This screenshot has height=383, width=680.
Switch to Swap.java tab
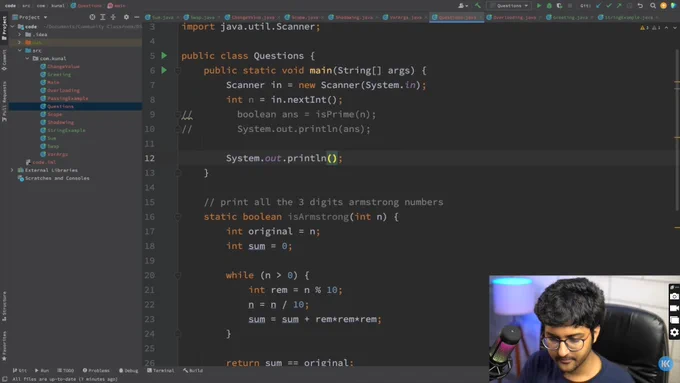pyautogui.click(x=202, y=17)
